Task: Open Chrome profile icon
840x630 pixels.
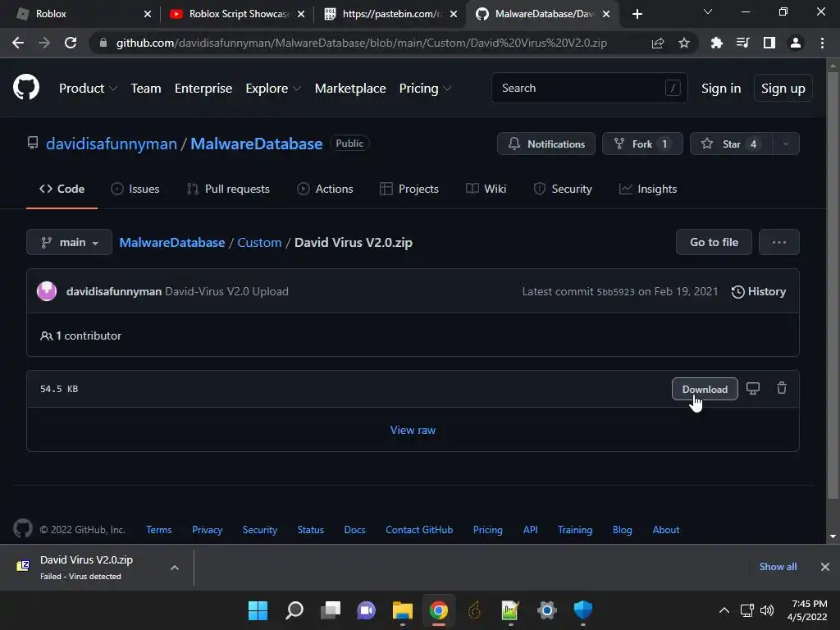Action: 796,43
